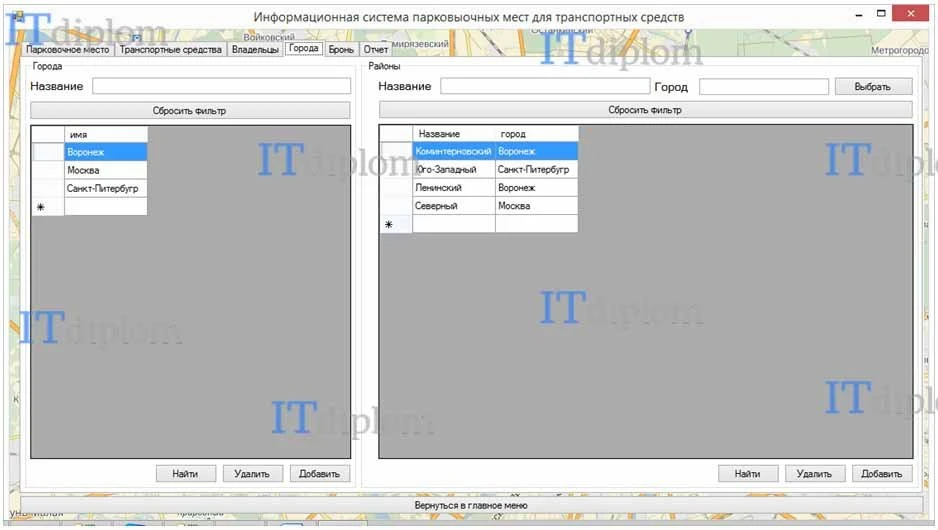Click the Название column header in districts
The image size is (938, 530).
coord(453,134)
